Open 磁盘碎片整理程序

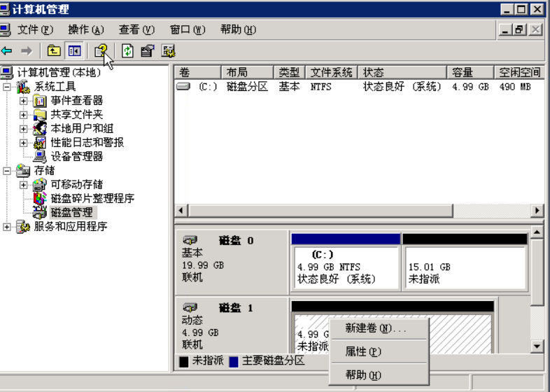coord(92,199)
